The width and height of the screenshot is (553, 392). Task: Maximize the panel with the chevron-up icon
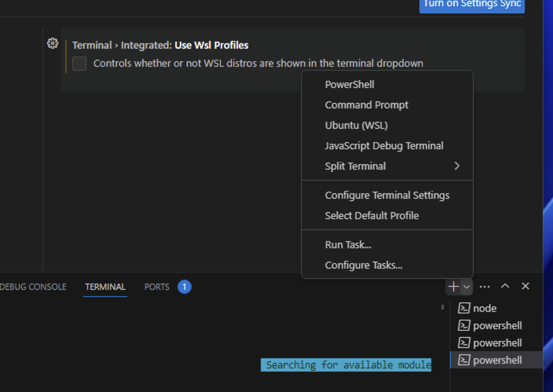[x=505, y=287]
